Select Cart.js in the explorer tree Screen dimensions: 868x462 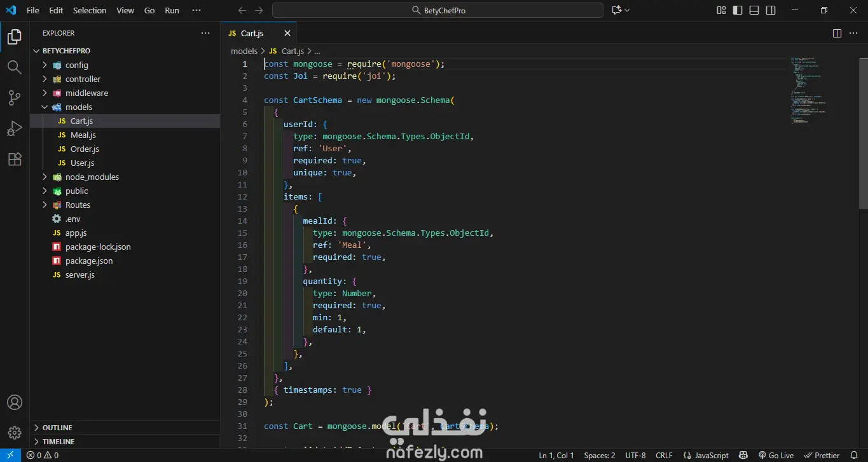[x=125, y=121]
